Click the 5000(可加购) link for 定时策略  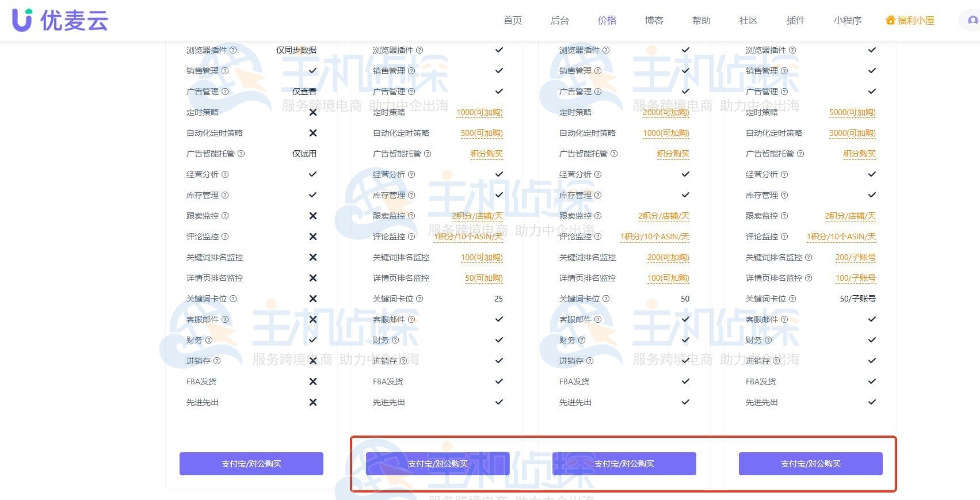(x=852, y=112)
